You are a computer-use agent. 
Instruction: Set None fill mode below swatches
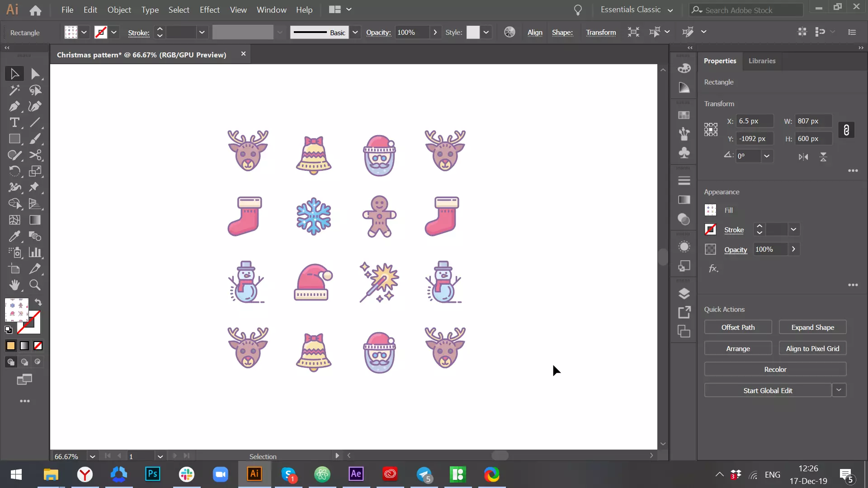(38, 346)
